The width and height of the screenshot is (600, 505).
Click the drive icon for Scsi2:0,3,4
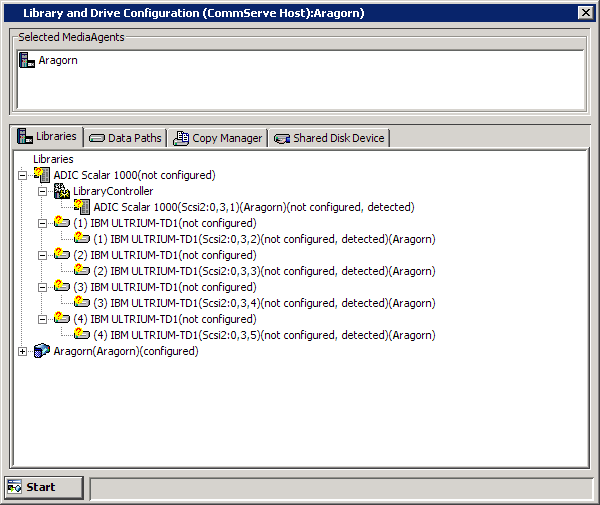coord(82,302)
